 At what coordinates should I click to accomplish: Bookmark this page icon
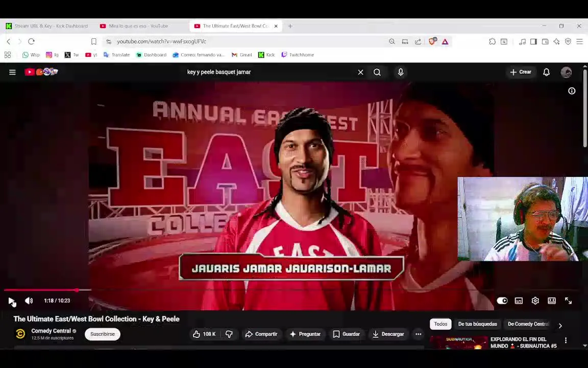coord(94,41)
